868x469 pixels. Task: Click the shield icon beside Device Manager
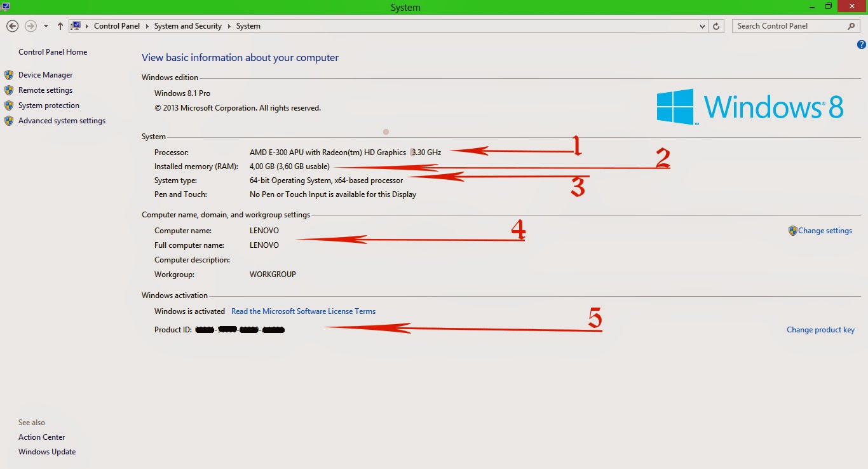click(9, 74)
